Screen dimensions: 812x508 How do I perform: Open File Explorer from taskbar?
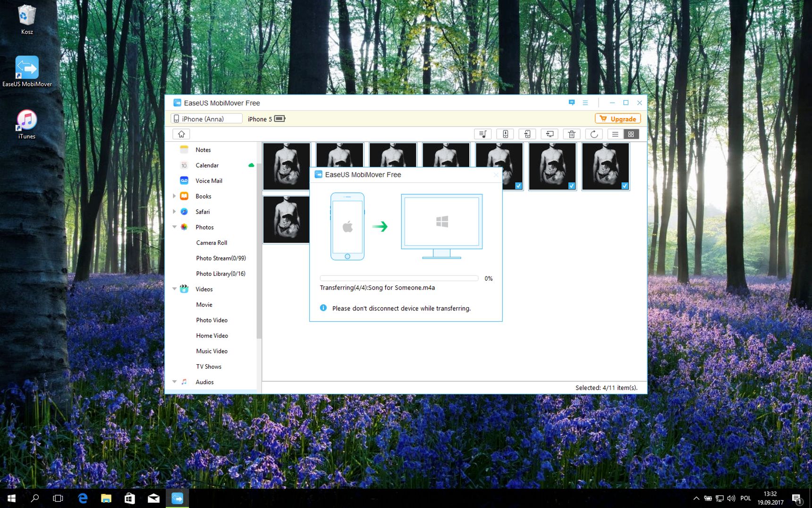click(x=106, y=498)
